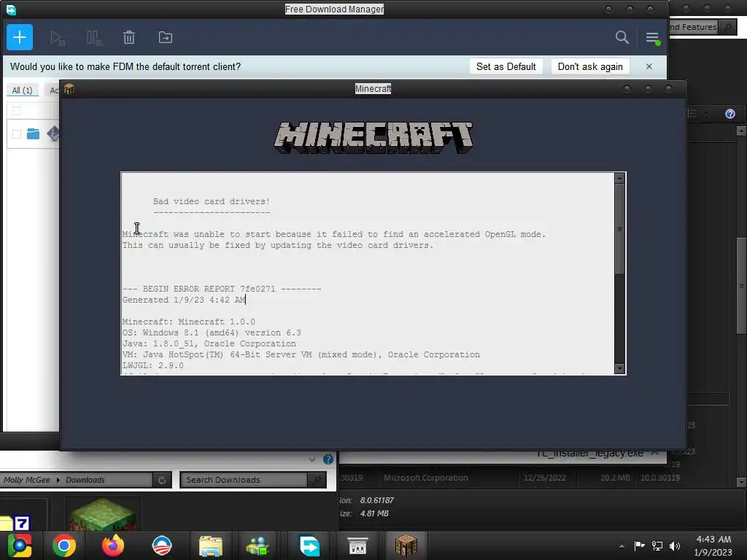Click the Programs window scrollbar down arrow
Image resolution: width=747 pixels, height=560 pixels.
[741, 482]
